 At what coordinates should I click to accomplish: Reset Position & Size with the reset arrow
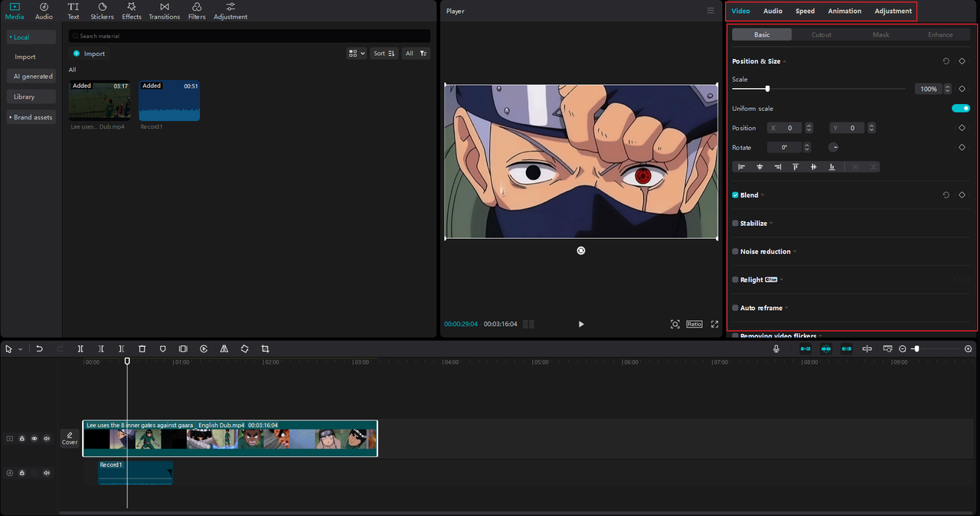[946, 61]
